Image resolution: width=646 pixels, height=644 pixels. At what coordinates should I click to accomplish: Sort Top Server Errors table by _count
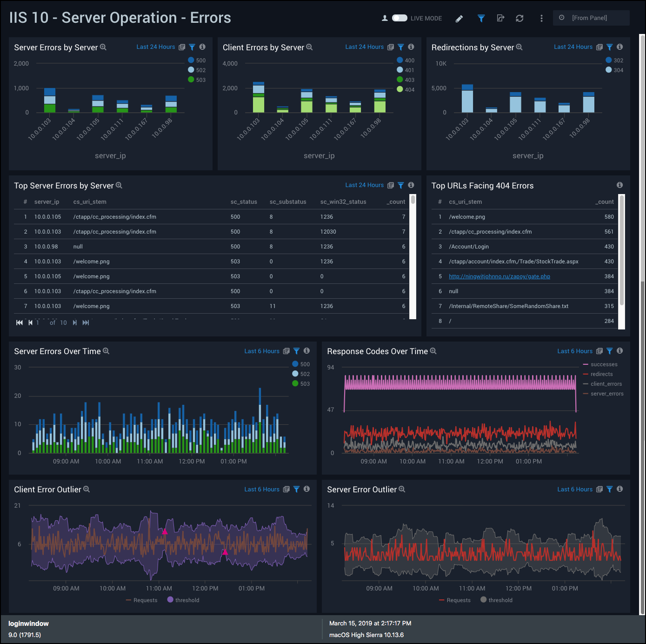coord(396,202)
